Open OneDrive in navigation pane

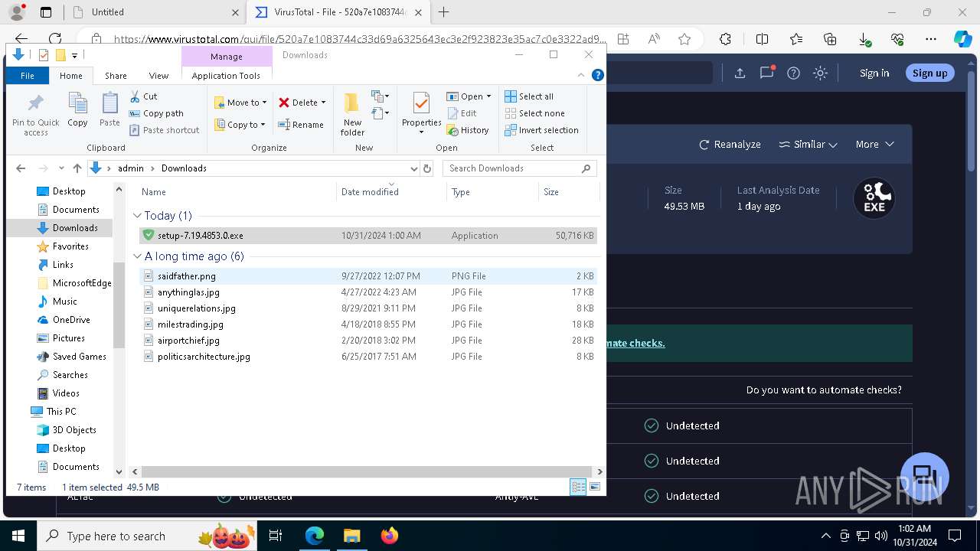tap(71, 320)
